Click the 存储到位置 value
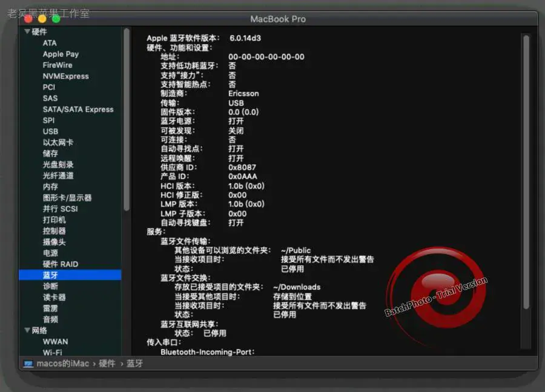This screenshot has height=392, width=545. [x=292, y=296]
